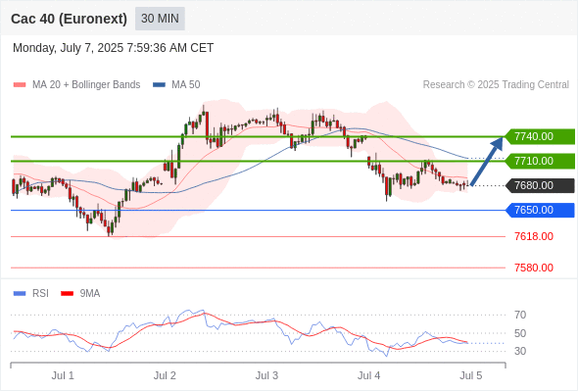Select the 7710.00 green price tag

tap(540, 161)
